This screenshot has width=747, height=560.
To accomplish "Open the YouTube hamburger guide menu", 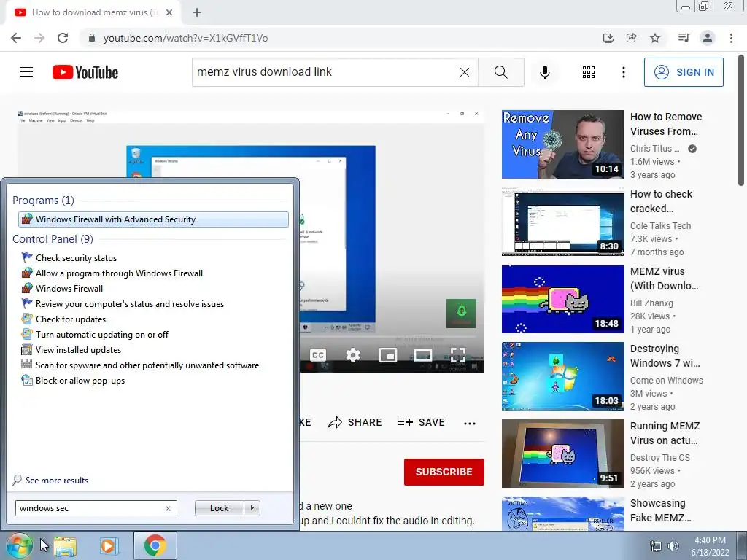I will click(26, 72).
